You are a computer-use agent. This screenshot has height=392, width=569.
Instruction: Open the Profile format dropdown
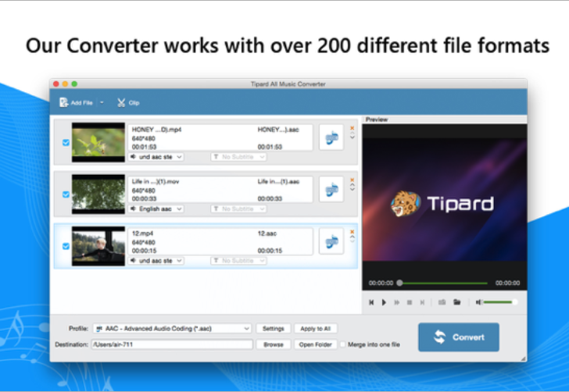click(x=172, y=329)
